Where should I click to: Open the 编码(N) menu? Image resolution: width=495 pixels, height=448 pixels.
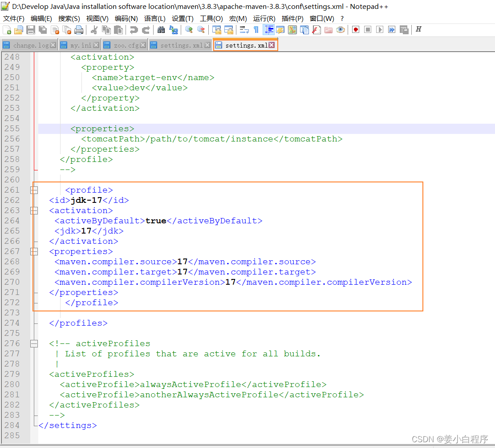[x=126, y=19]
